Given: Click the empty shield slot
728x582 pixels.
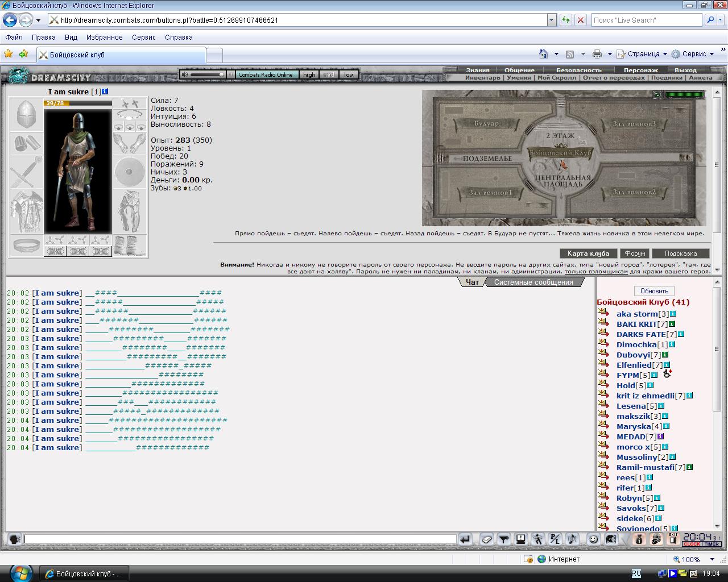Looking at the screenshot, I should coord(130,172).
